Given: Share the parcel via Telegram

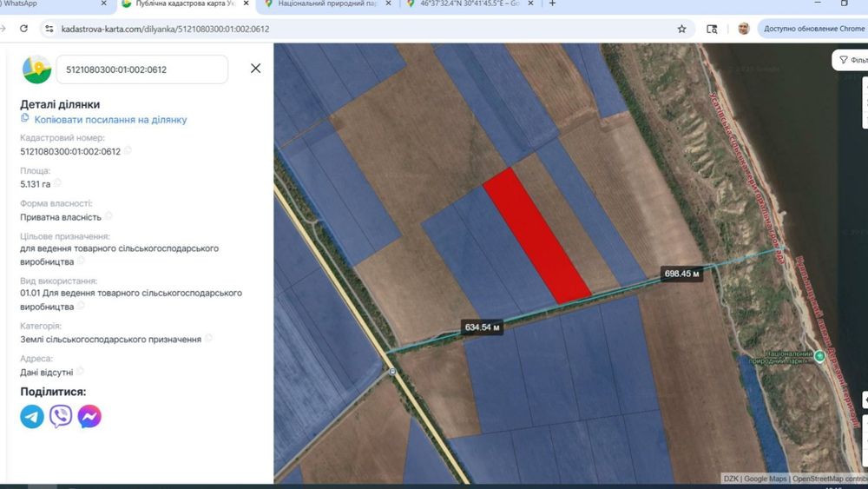Looking at the screenshot, I should tap(32, 416).
